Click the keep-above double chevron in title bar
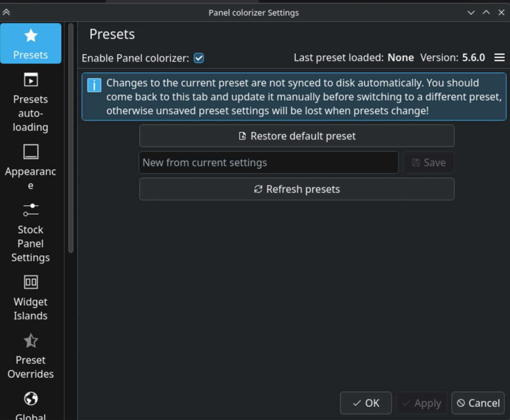 coord(6,12)
